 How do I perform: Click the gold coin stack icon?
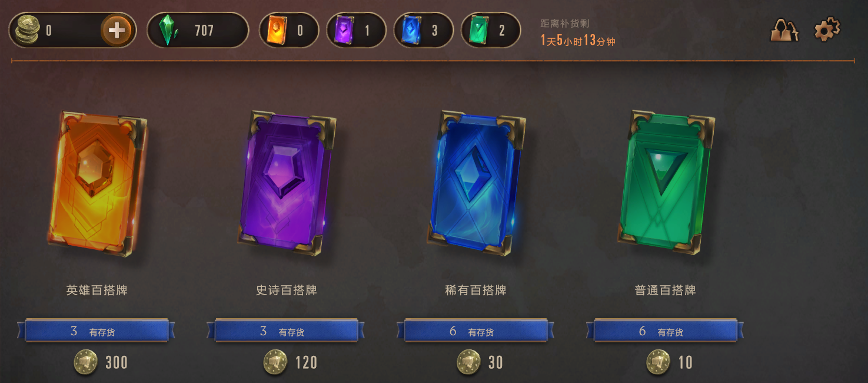coord(27,30)
